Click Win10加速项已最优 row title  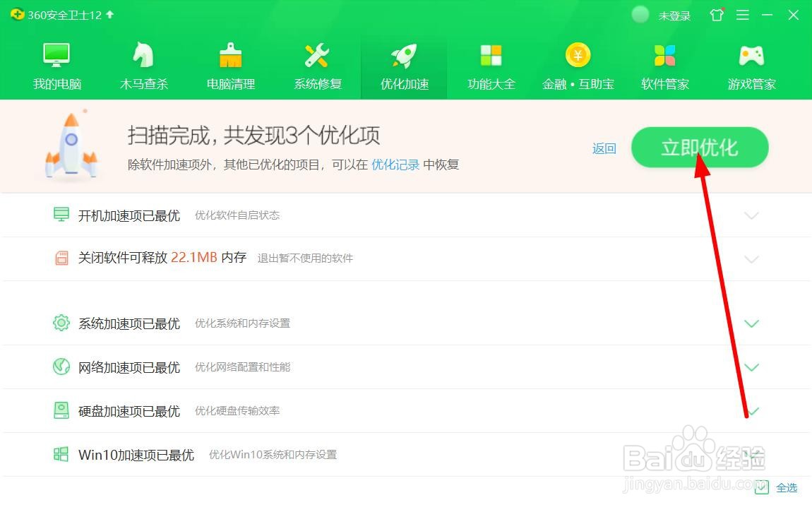tap(136, 455)
